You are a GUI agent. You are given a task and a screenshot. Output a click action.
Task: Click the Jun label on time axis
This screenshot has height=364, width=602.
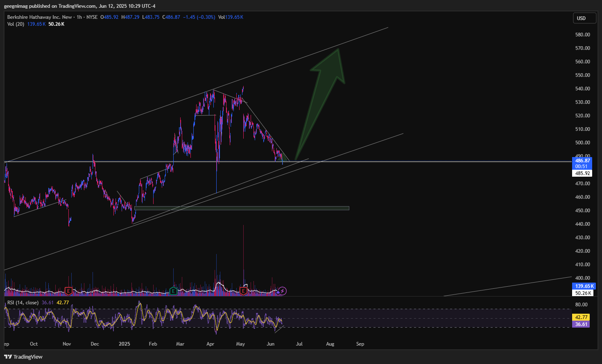[270, 344]
